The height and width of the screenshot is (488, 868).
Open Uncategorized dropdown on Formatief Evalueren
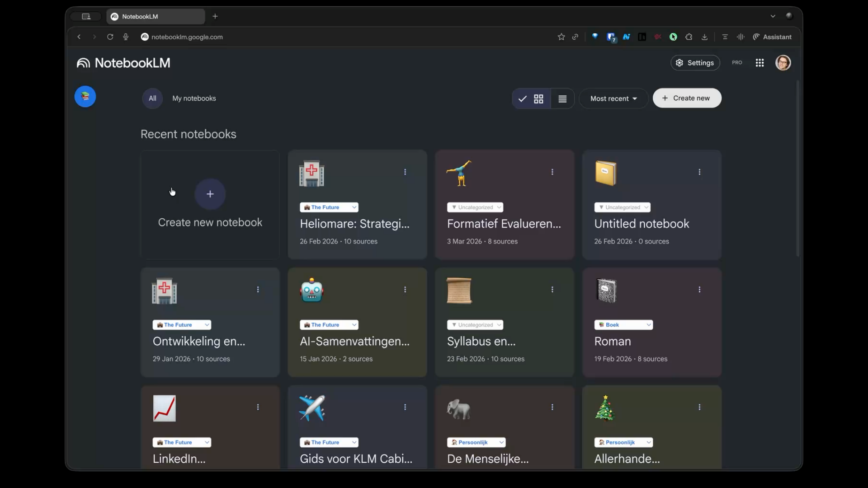[x=475, y=207]
